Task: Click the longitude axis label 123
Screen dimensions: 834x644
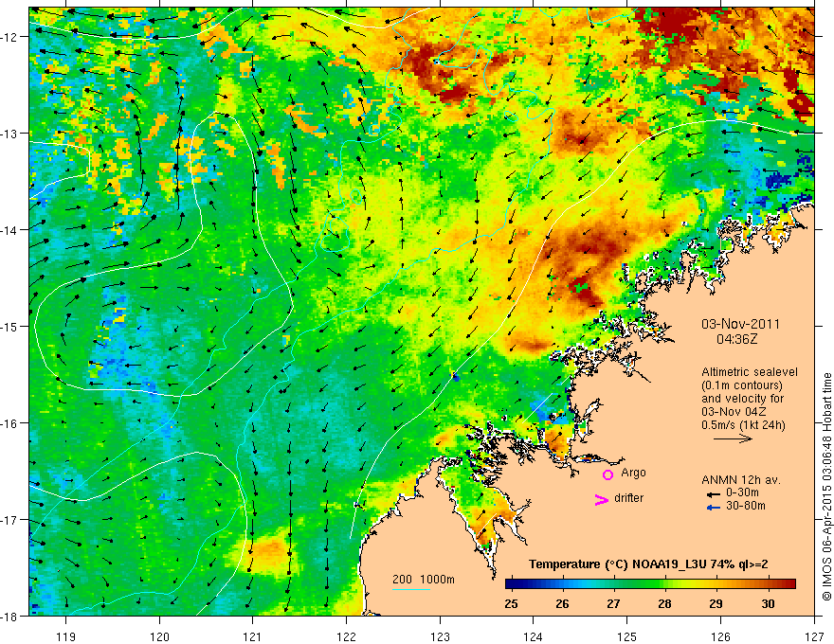Action: click(x=440, y=636)
